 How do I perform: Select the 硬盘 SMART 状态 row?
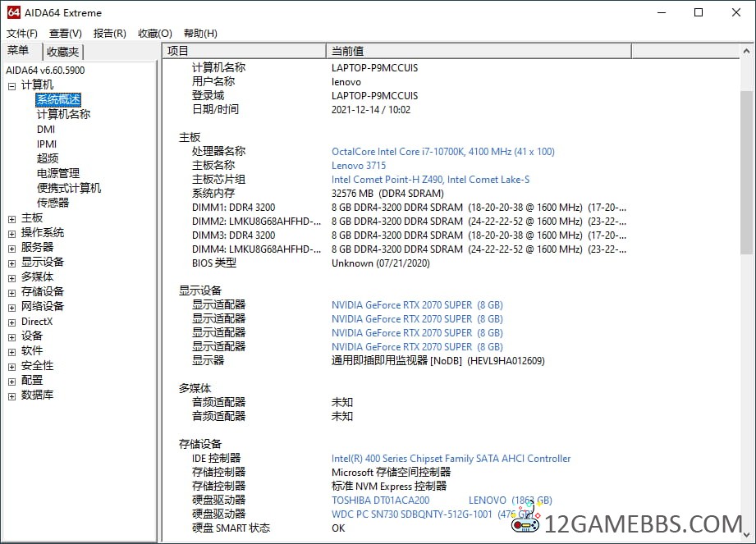pos(268,528)
